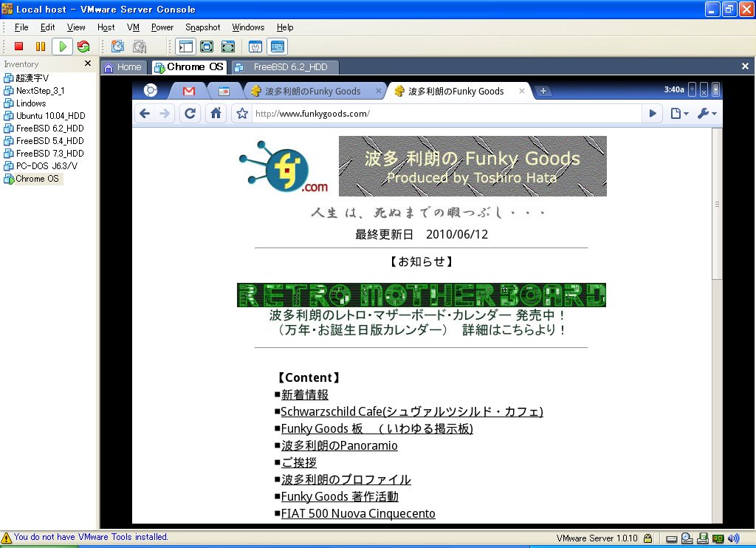The width and height of the screenshot is (756, 548).
Task: Go forward in the Chrome browser
Action: 165,113
